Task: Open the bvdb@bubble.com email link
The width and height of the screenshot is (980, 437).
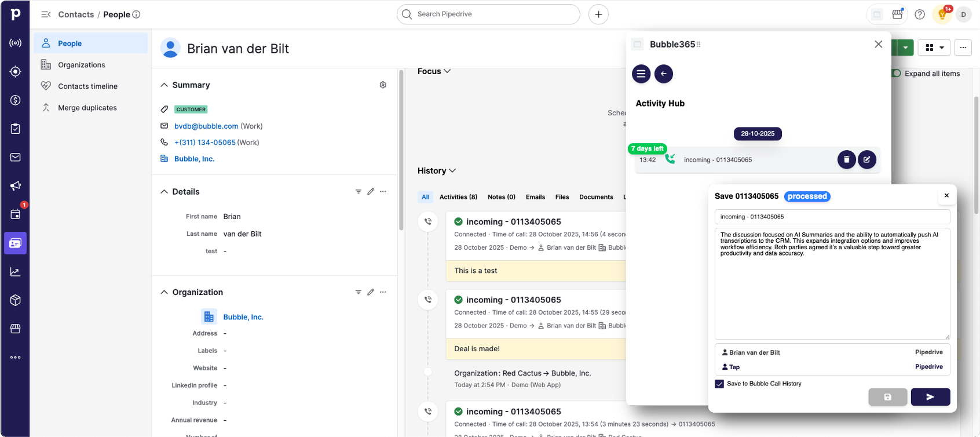Action: click(206, 126)
